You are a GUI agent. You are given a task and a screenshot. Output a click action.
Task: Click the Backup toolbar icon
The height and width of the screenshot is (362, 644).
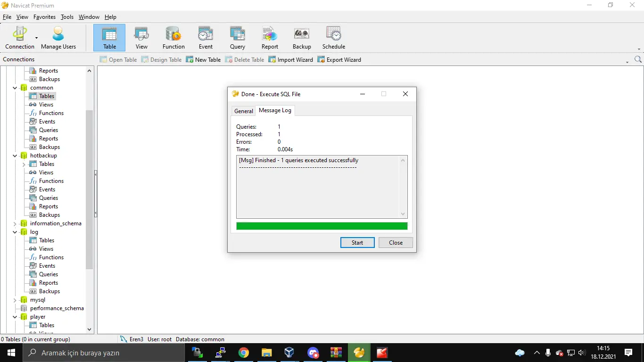[x=302, y=37]
